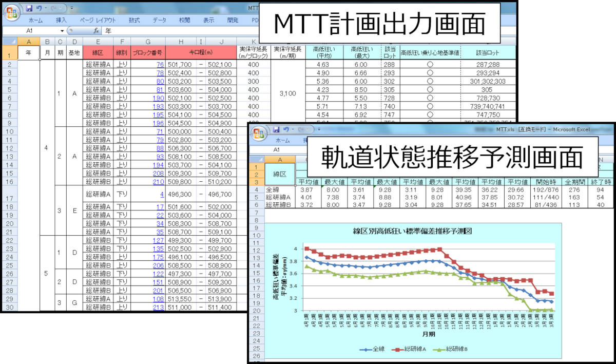Screen dimensions: 616x364
Task: Select cell with value 501,700
Action: 180,65
